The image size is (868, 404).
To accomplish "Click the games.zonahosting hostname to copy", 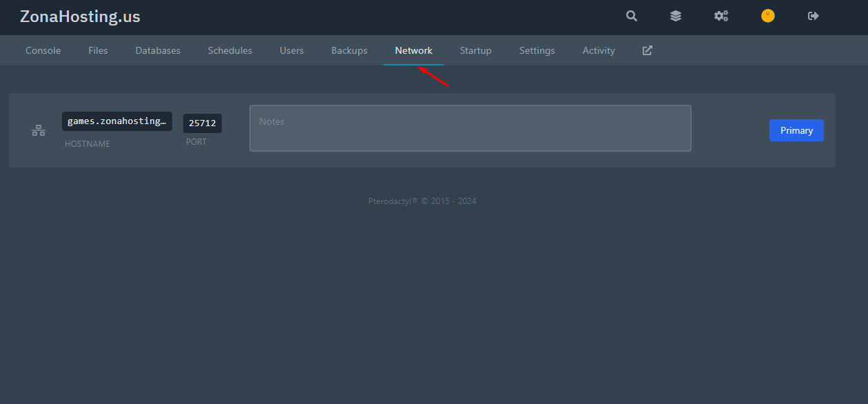I will (x=116, y=121).
